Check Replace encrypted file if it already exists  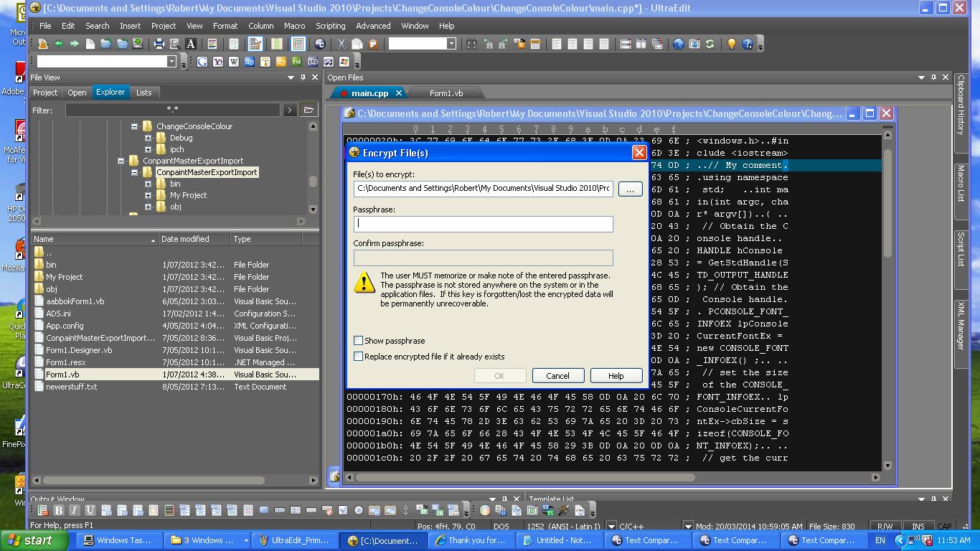coord(358,357)
